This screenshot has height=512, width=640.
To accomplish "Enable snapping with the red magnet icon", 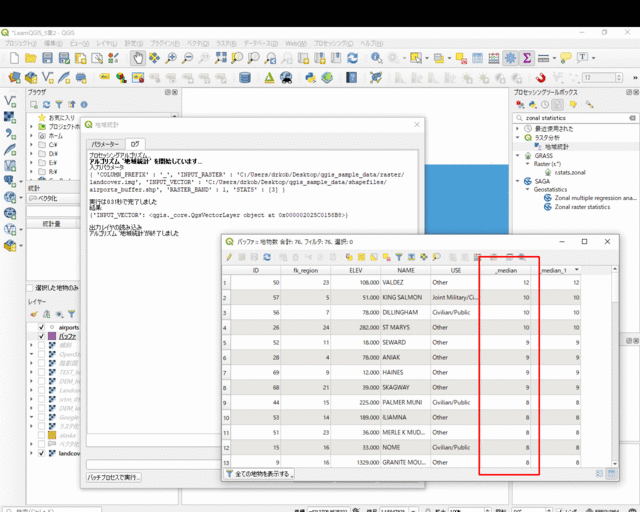I will click(541, 77).
